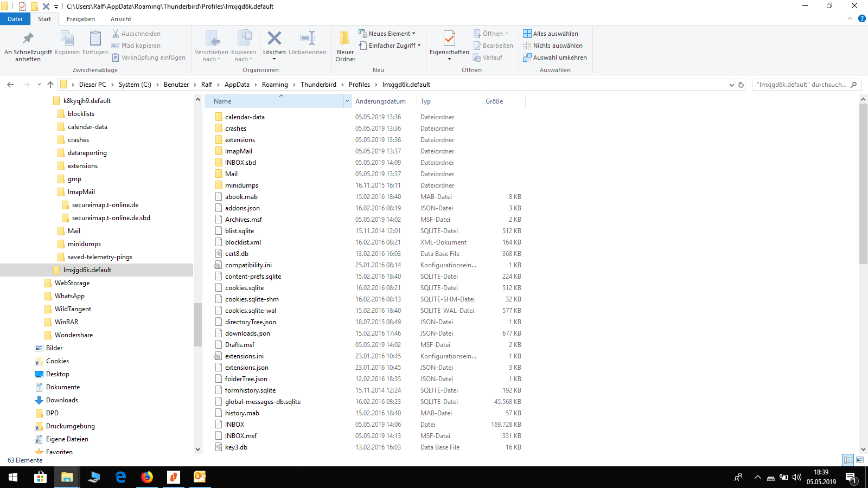Open the notification center icon

(851, 477)
